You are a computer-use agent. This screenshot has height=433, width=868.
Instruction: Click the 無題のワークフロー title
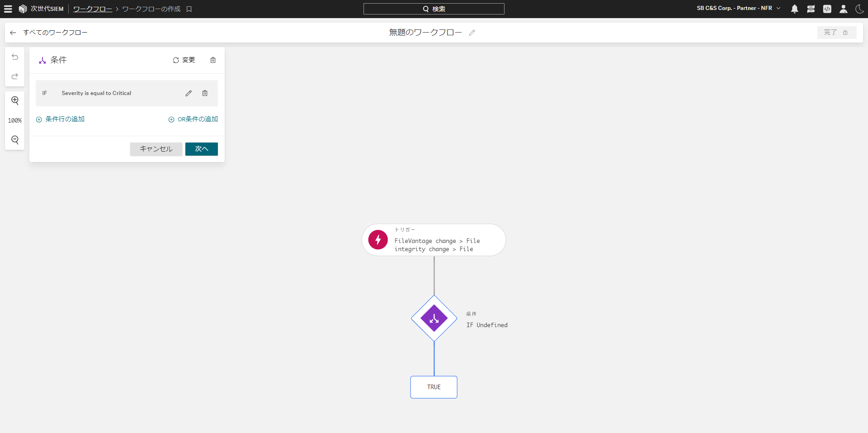coord(425,33)
